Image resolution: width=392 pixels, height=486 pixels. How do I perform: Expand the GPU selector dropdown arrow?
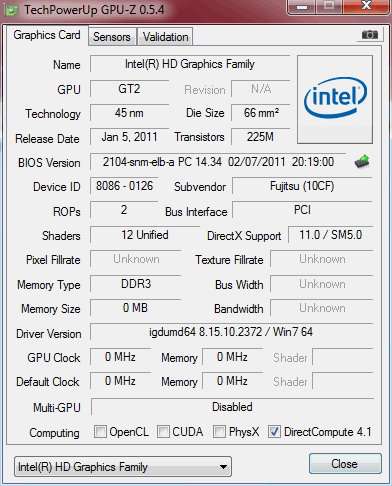pyautogui.click(x=224, y=467)
